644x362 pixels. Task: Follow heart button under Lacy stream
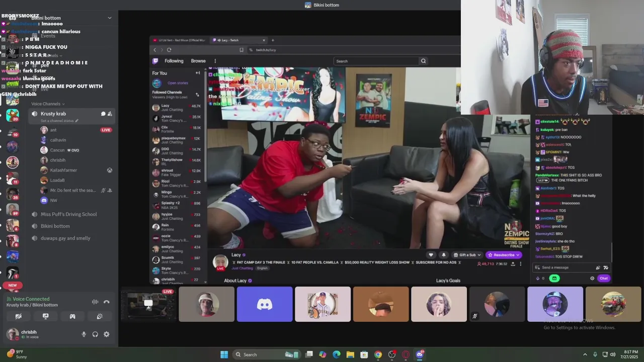tap(431, 255)
